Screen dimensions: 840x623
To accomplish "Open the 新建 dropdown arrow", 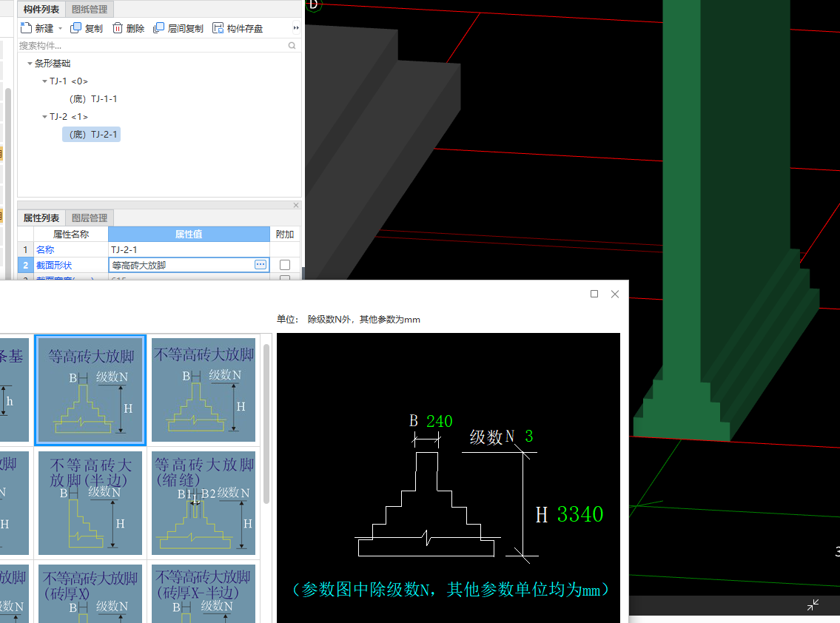I will click(x=60, y=28).
